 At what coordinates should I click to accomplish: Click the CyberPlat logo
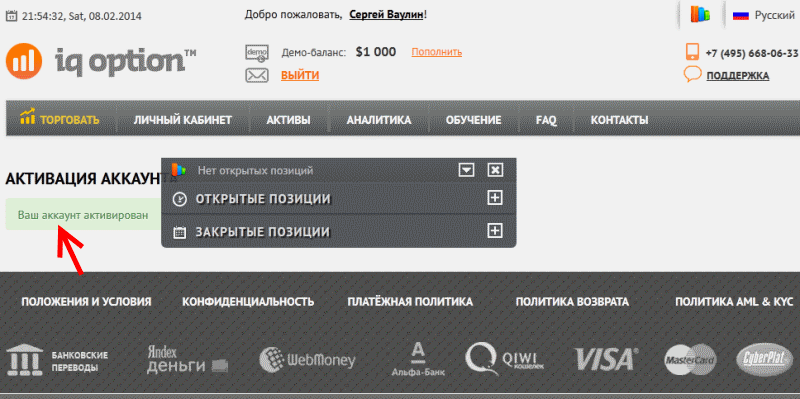(764, 360)
